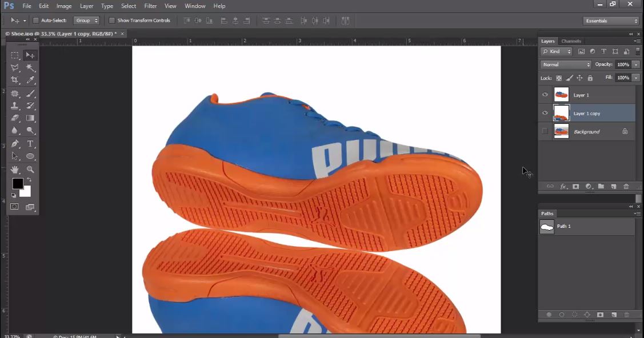Select the Ellipse shape tool

[x=30, y=156]
